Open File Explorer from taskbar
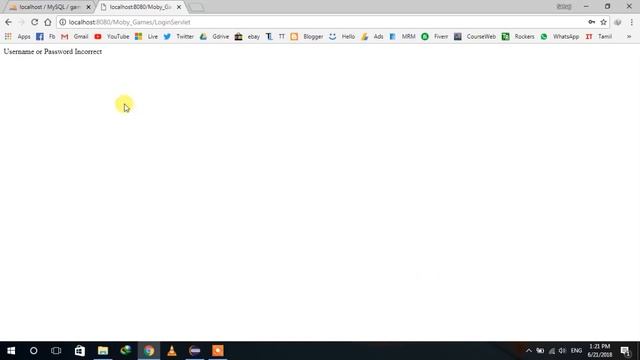Viewport: 640px width, 360px height. tap(103, 351)
